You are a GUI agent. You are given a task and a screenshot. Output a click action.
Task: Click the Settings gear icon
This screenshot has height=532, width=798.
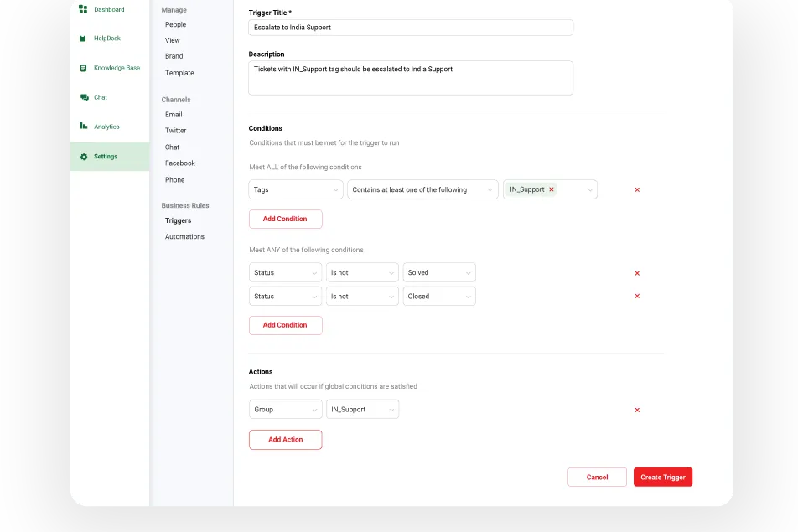[84, 157]
